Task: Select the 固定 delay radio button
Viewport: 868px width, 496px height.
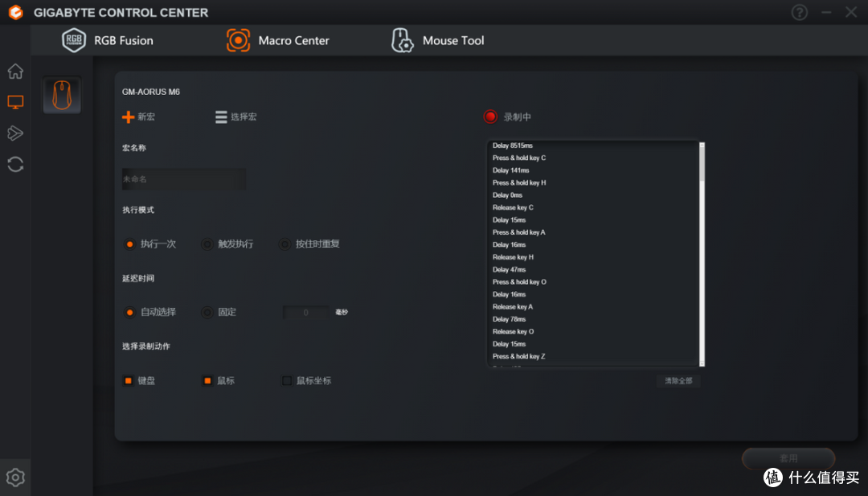Action: tap(207, 313)
